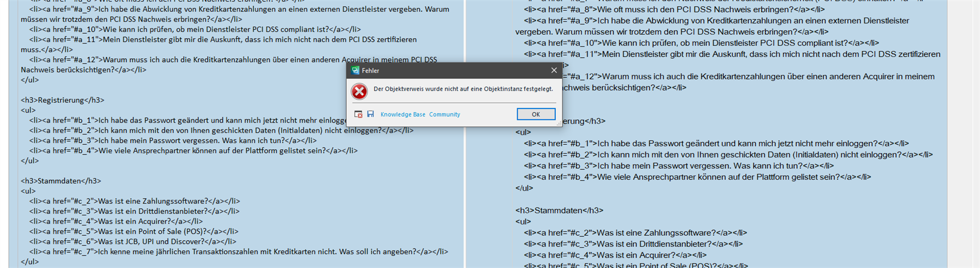Image resolution: width=980 pixels, height=268 pixels.
Task: Select the #a_11 line in right pane
Action: tap(732, 54)
